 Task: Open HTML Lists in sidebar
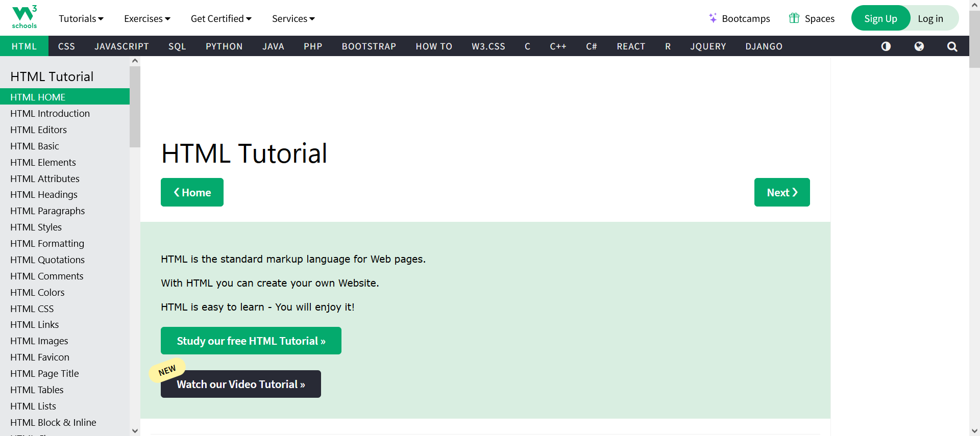65,406
